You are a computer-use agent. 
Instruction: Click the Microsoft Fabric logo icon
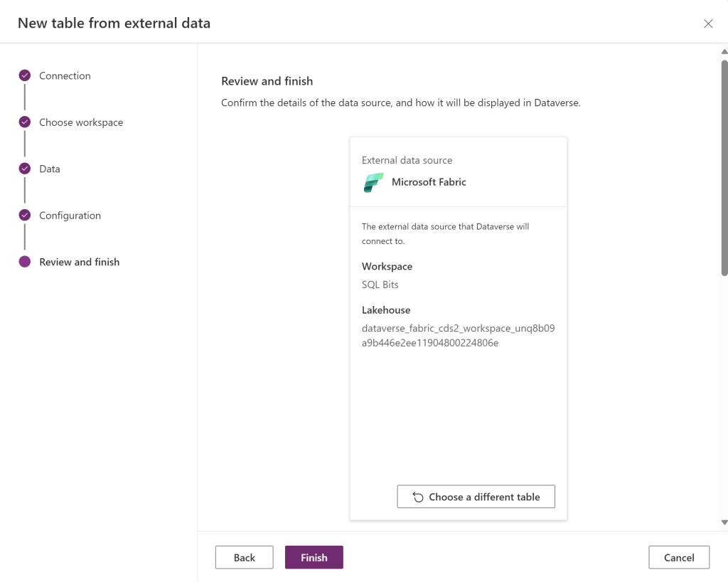373,182
